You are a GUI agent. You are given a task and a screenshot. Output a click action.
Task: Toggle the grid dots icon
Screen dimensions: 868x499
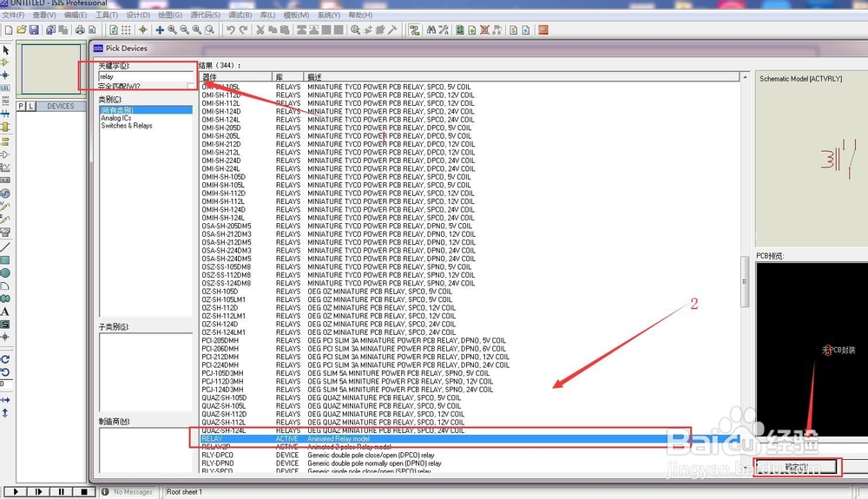click(x=126, y=30)
